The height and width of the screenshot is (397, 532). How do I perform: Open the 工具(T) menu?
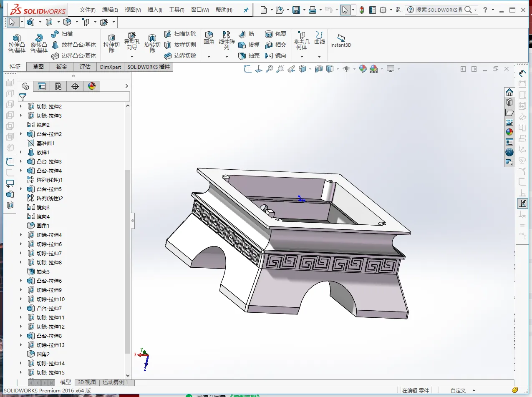pyautogui.click(x=176, y=10)
